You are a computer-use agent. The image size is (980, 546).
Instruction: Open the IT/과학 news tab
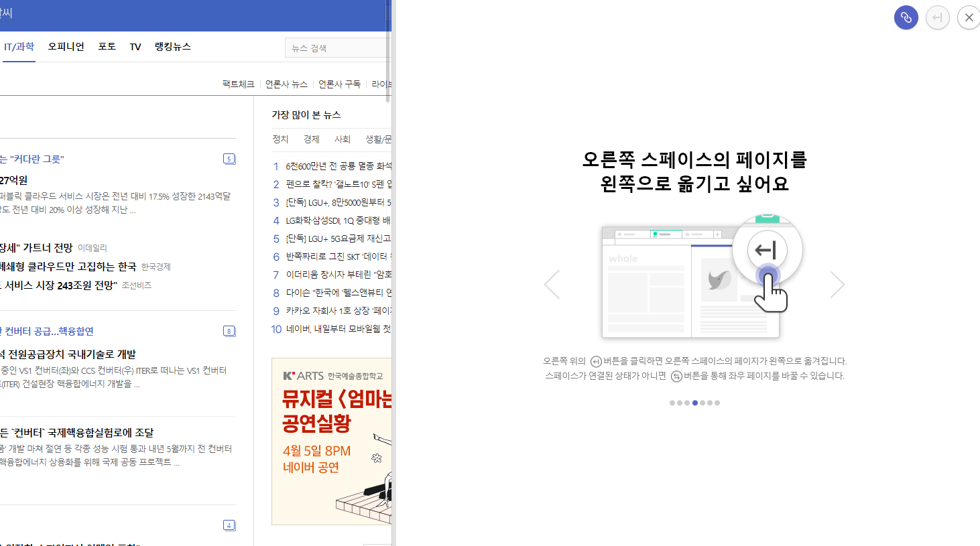point(19,46)
